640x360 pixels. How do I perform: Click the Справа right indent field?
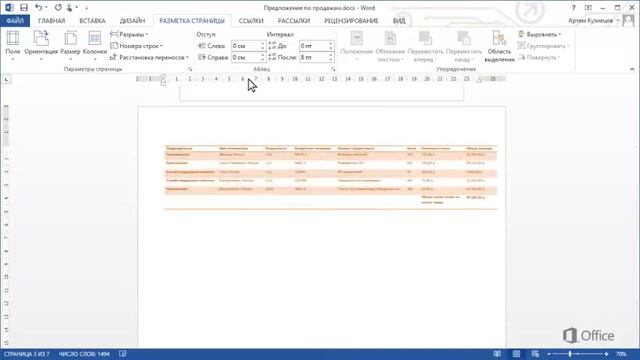245,57
